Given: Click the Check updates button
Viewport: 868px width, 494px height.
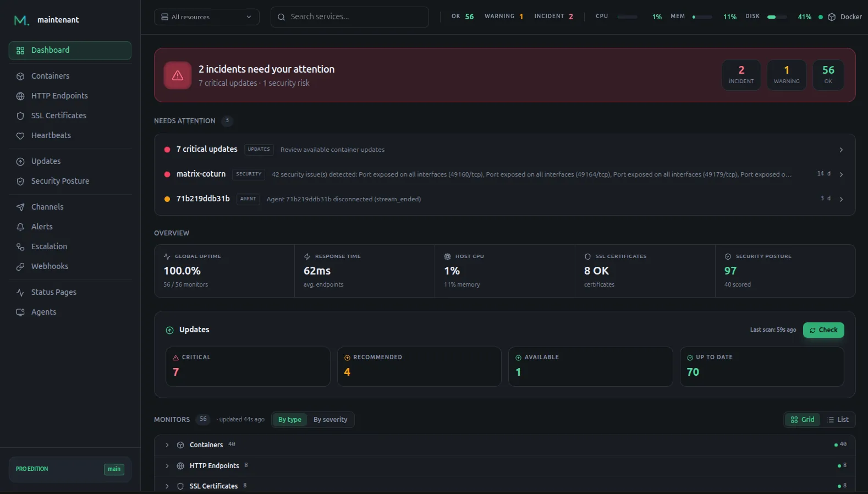Looking at the screenshot, I should [x=823, y=330].
